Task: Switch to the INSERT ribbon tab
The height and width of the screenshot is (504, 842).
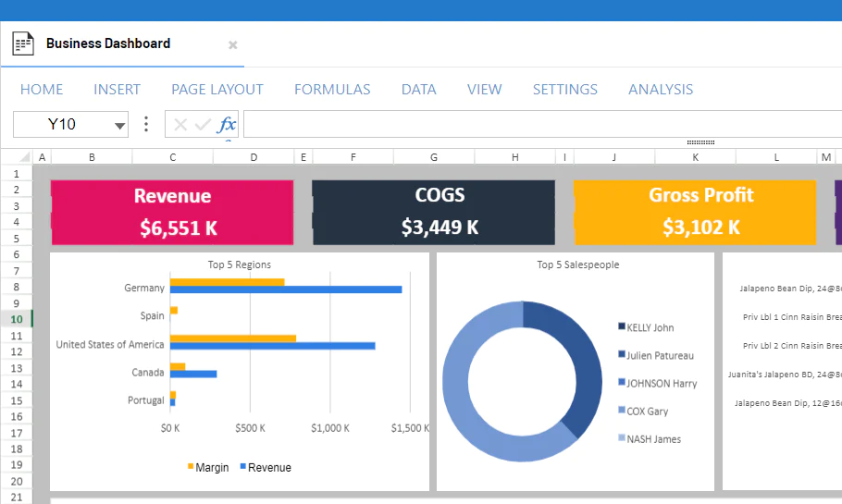Action: 117,90
